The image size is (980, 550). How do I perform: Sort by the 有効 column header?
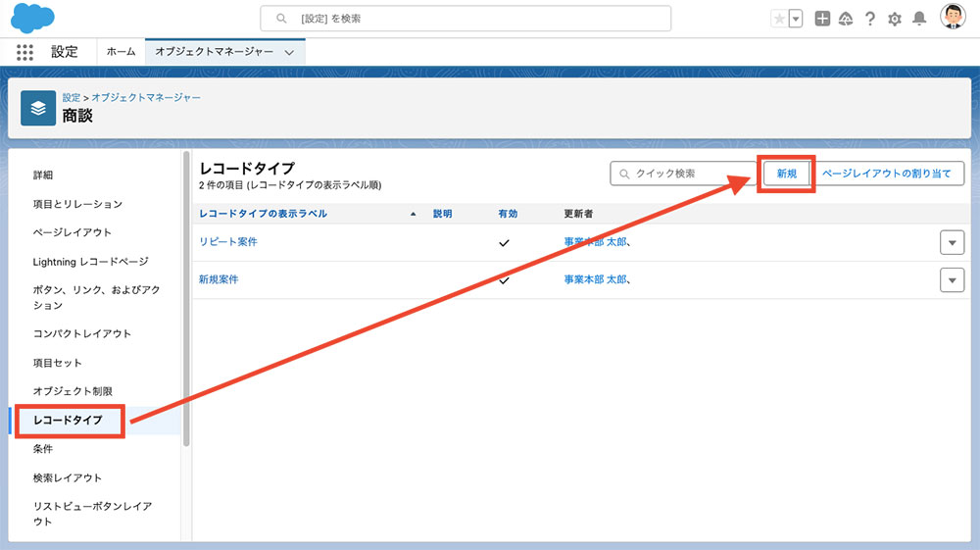(x=508, y=214)
